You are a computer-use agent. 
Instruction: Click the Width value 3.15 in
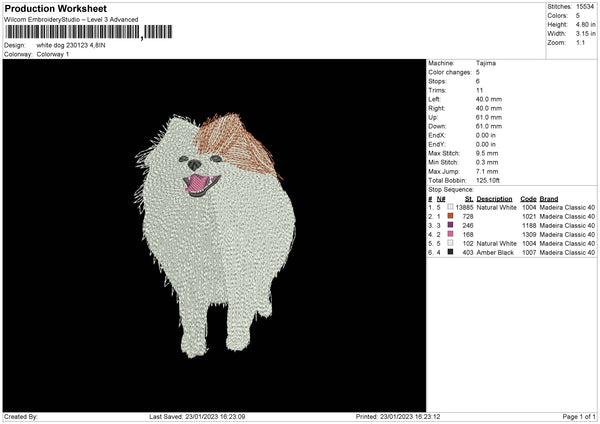click(x=585, y=34)
